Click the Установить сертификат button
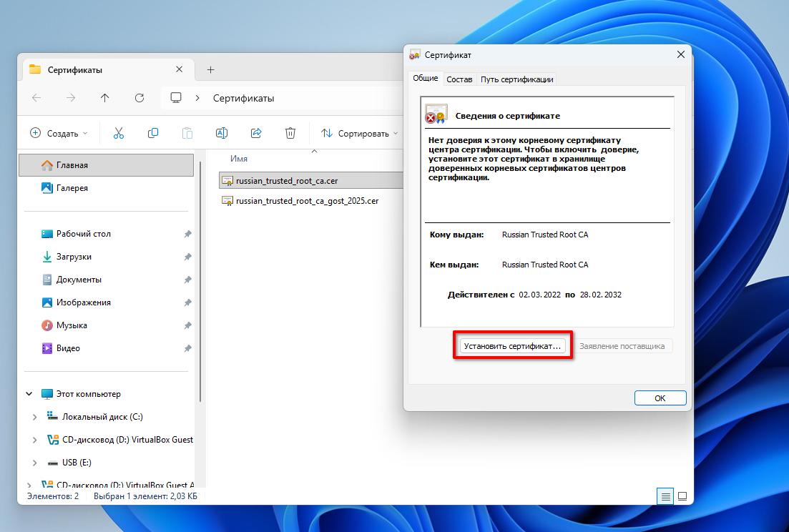Viewport: 789px width, 532px height. click(512, 346)
